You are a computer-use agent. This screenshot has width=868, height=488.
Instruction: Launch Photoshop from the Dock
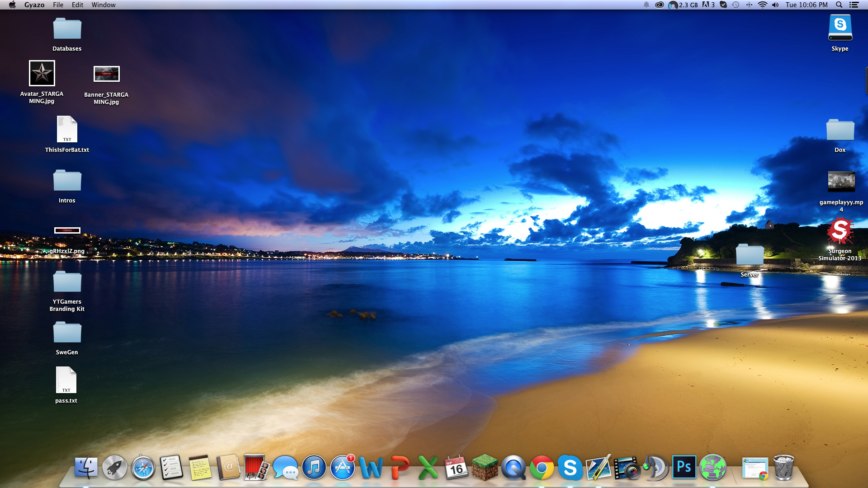pyautogui.click(x=684, y=468)
